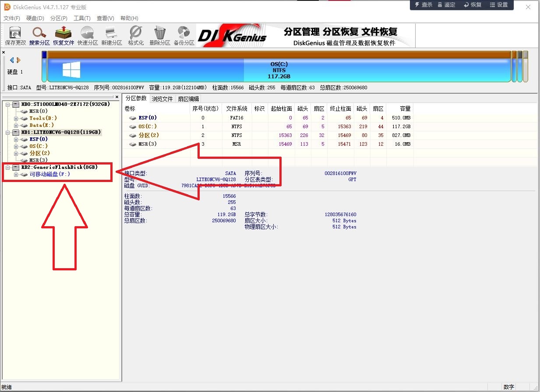Close the disk map panel with its X
The image size is (540, 392).
[4, 52]
